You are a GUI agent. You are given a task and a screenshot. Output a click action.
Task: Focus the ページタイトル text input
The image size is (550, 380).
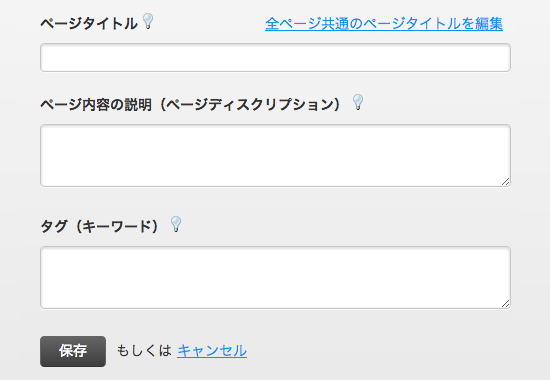coord(275,58)
